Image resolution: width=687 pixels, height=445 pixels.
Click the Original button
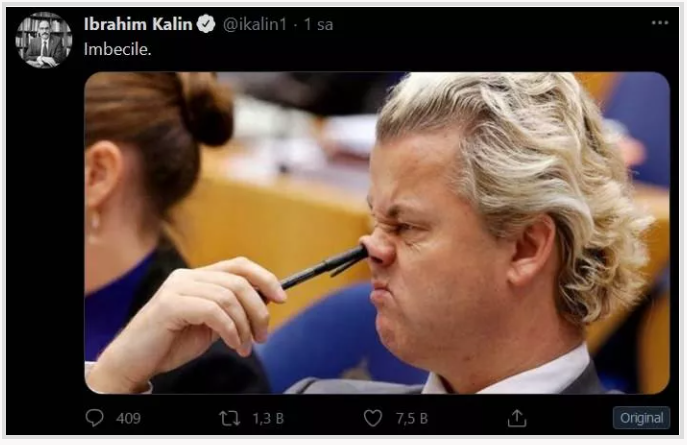pyautogui.click(x=641, y=418)
